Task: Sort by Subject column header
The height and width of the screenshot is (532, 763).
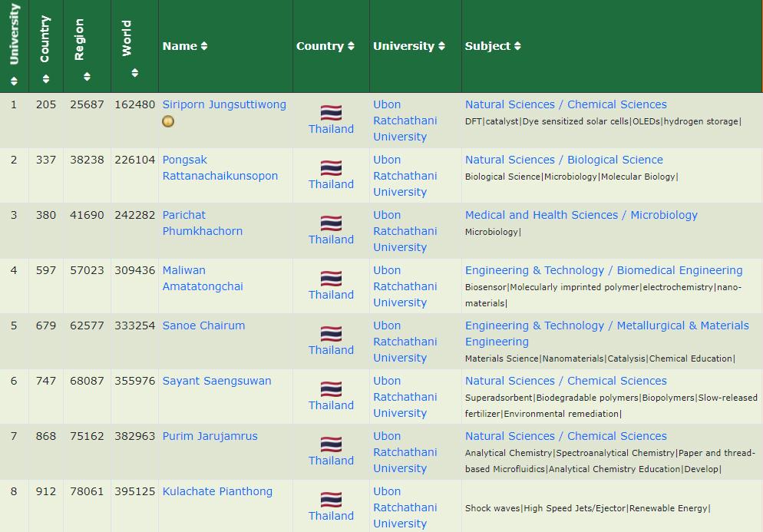Action: [x=493, y=46]
